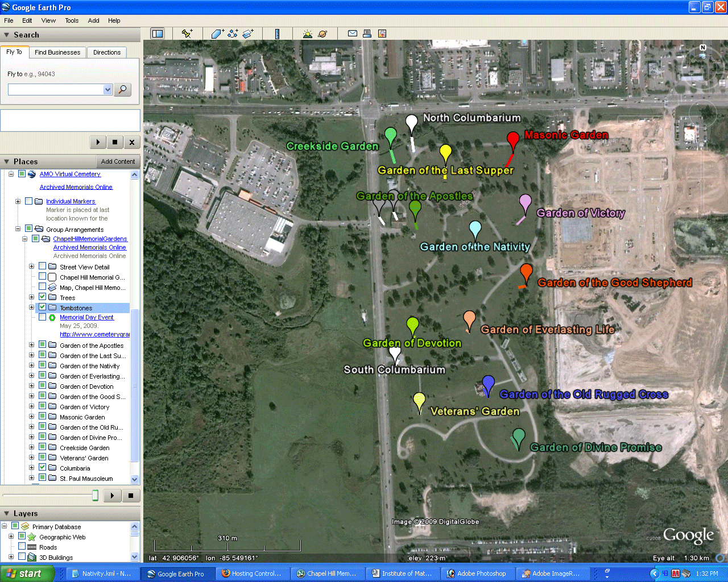
Task: Switch to the Directions tab
Action: click(107, 52)
